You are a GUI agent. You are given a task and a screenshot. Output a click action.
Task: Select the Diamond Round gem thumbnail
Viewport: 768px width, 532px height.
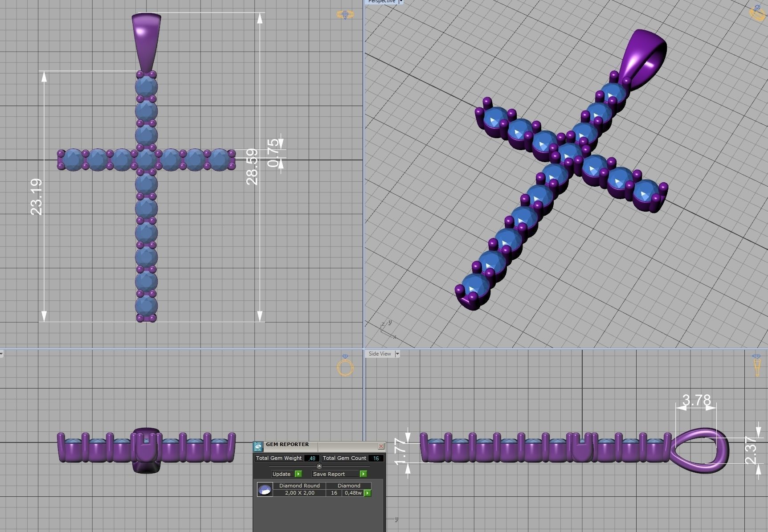coord(265,490)
